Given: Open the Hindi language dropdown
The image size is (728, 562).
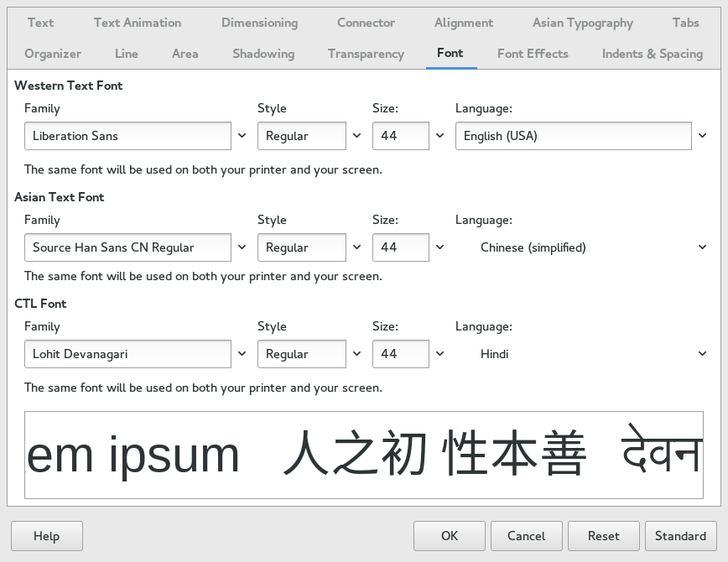Looking at the screenshot, I should (702, 353).
